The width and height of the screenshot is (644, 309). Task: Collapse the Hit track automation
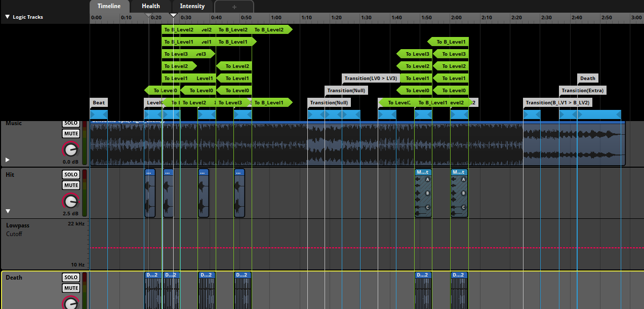[x=8, y=211]
